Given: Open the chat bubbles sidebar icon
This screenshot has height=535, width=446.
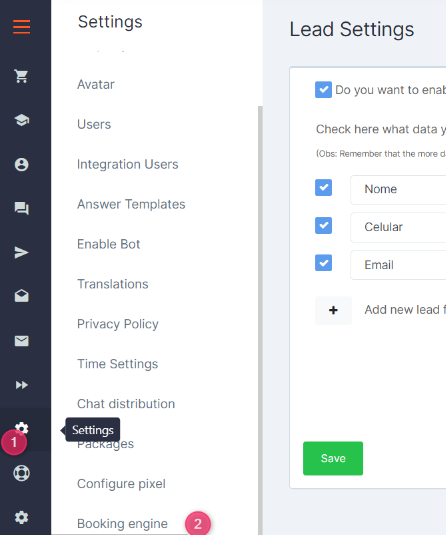Looking at the screenshot, I should (x=21, y=208).
